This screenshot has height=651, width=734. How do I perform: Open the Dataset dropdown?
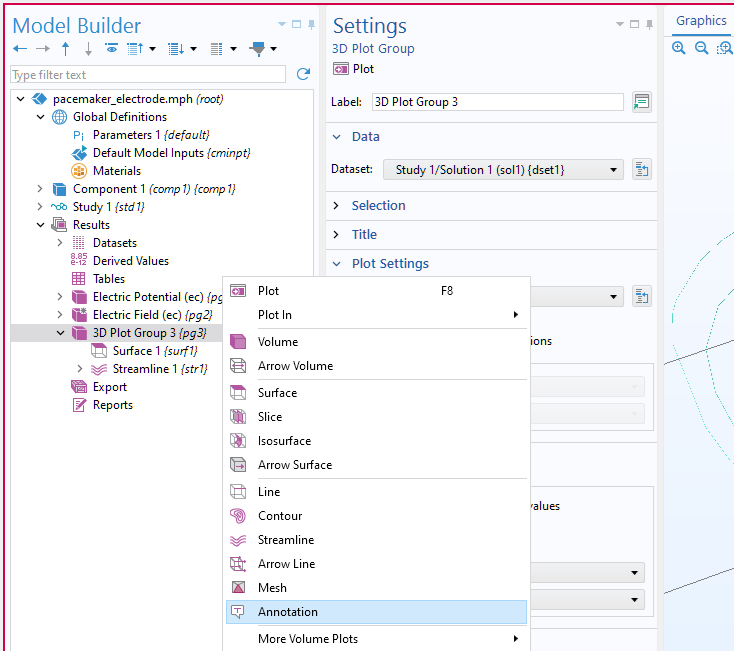point(502,170)
